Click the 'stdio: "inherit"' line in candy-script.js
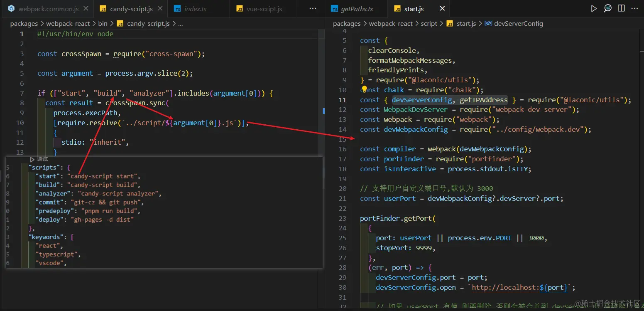The width and height of the screenshot is (644, 311). 95,142
